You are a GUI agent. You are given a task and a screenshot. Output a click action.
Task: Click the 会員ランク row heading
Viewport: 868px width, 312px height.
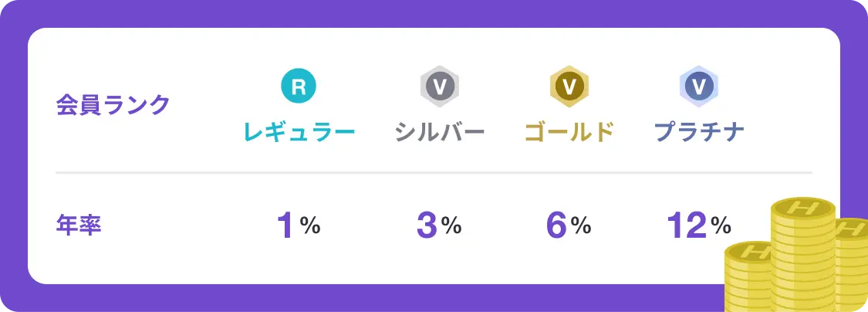pyautogui.click(x=113, y=105)
